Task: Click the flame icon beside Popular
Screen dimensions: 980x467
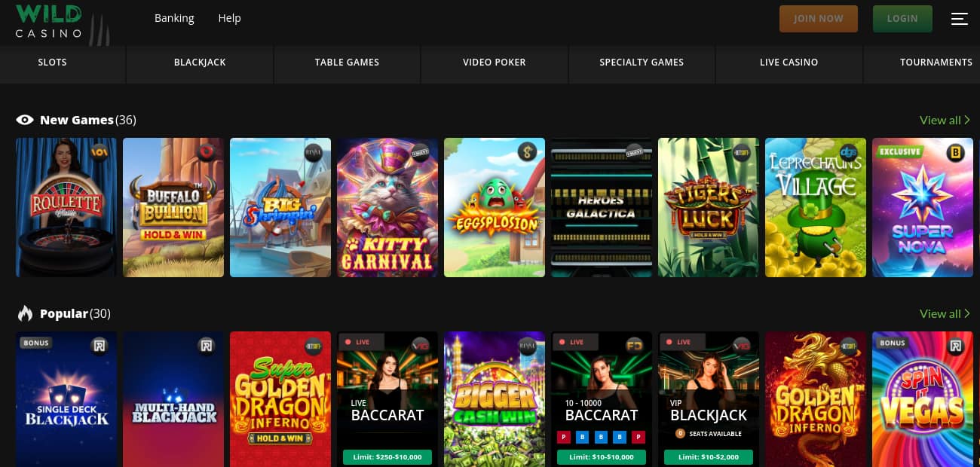Action: [25, 313]
